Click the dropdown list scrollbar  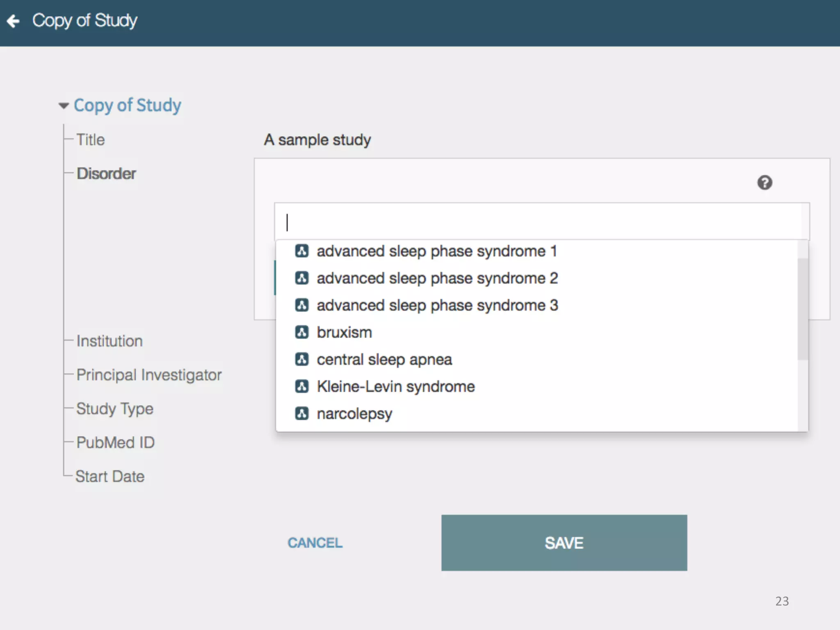tap(803, 308)
